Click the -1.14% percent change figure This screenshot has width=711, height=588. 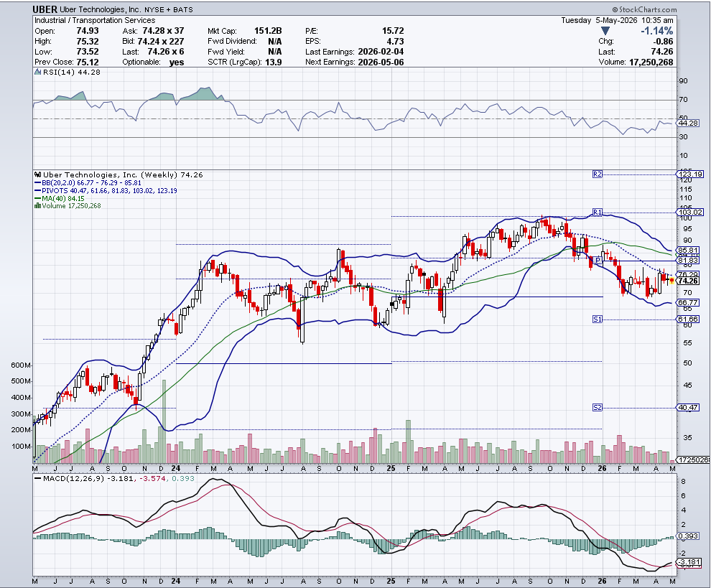pyautogui.click(x=656, y=31)
